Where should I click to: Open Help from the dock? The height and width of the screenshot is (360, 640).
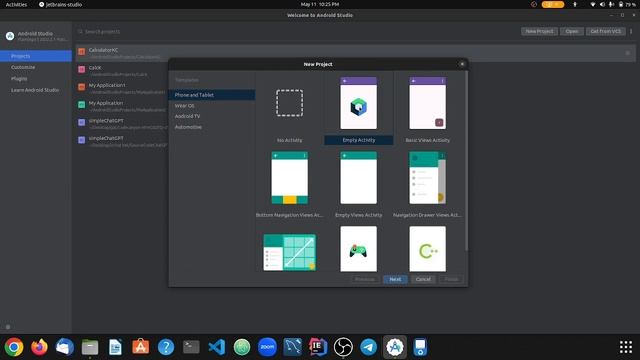pos(166,347)
